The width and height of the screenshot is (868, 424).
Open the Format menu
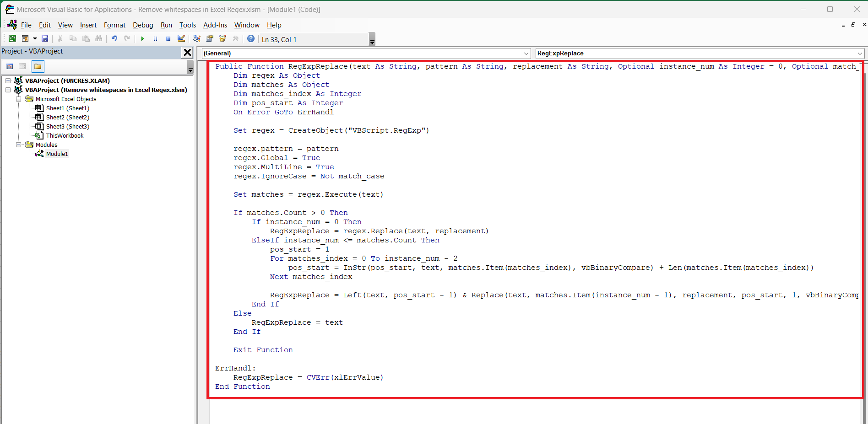click(x=114, y=25)
